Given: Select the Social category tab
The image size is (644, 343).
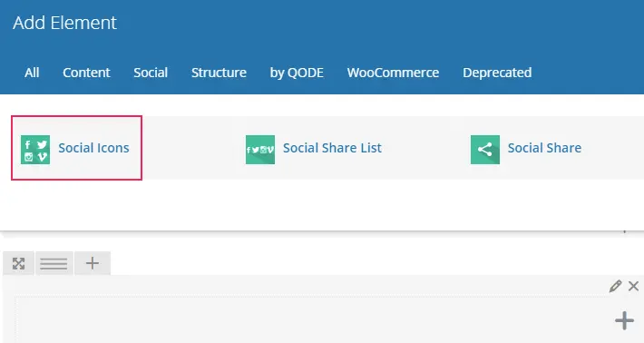Looking at the screenshot, I should (x=151, y=73).
